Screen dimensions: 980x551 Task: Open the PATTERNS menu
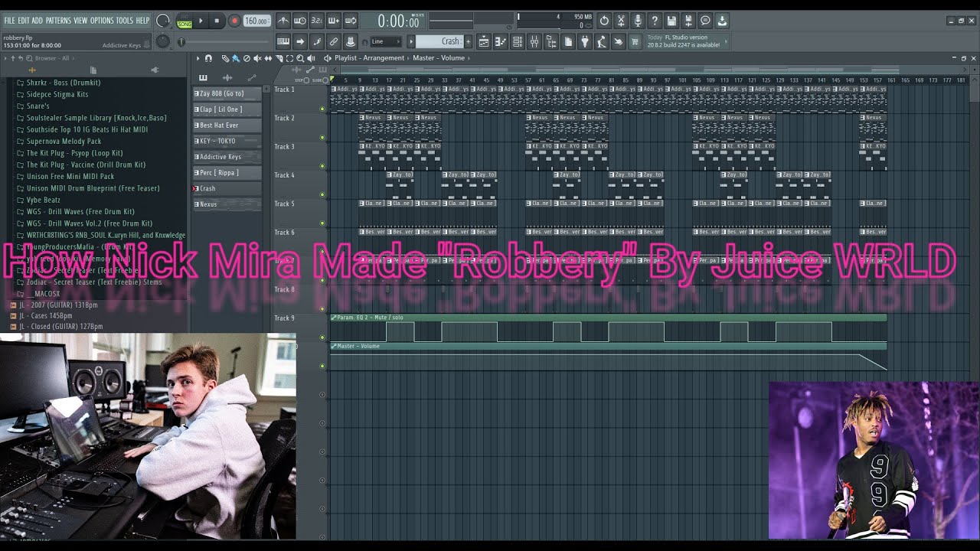point(58,21)
